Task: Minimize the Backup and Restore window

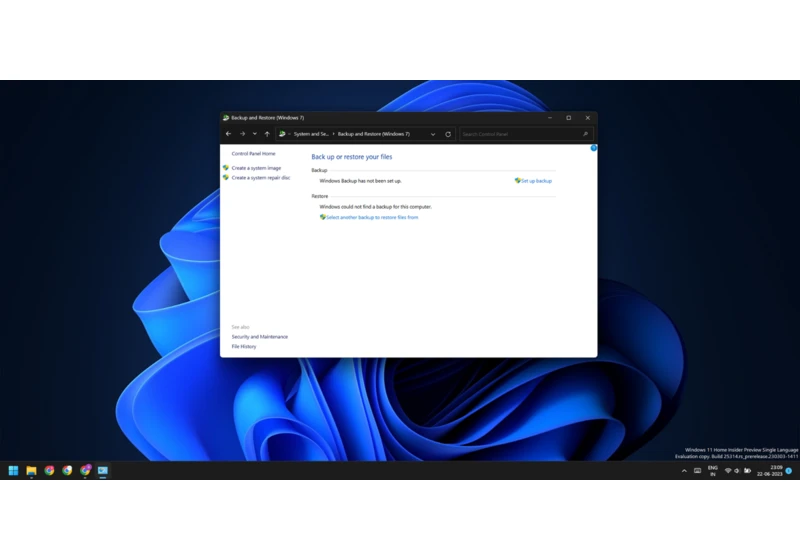Action: [x=550, y=118]
